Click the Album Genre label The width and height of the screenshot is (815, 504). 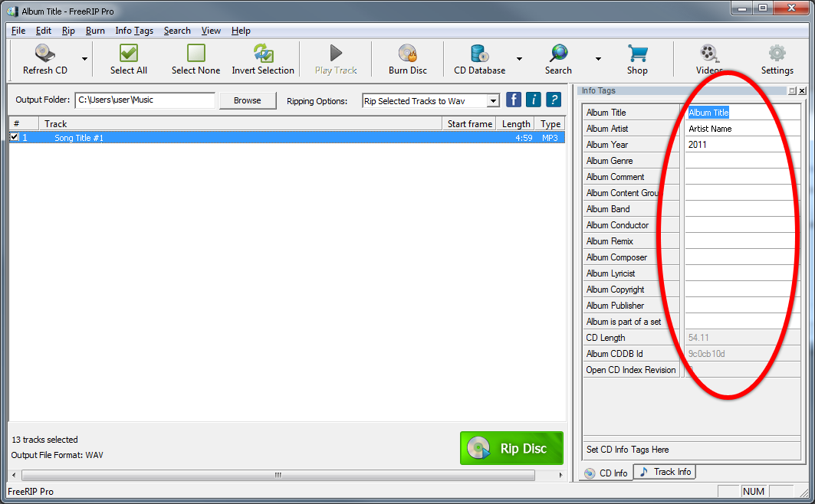pyautogui.click(x=610, y=161)
